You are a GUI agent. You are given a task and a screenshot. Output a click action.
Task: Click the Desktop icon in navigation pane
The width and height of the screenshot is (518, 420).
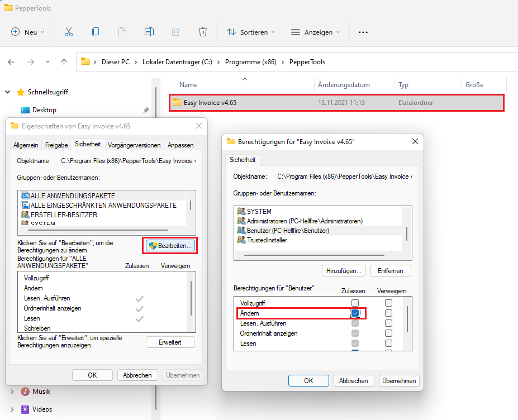point(25,110)
